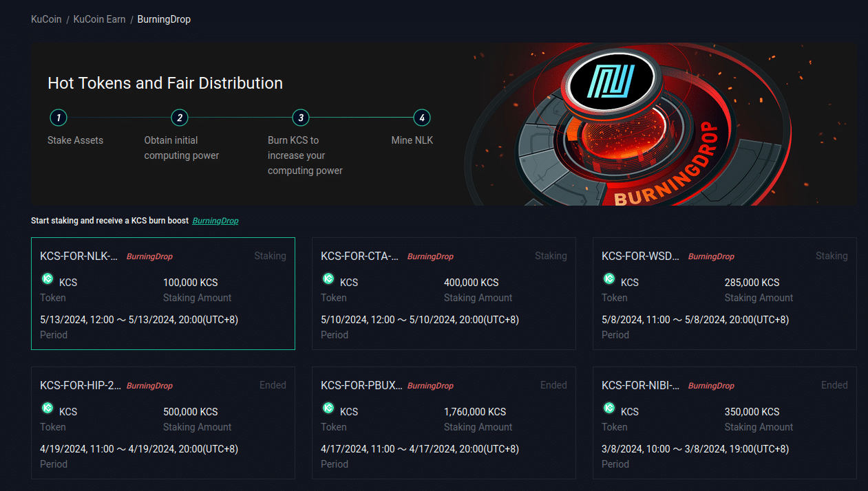Open the green BurningDrop link under the banner

(x=215, y=221)
